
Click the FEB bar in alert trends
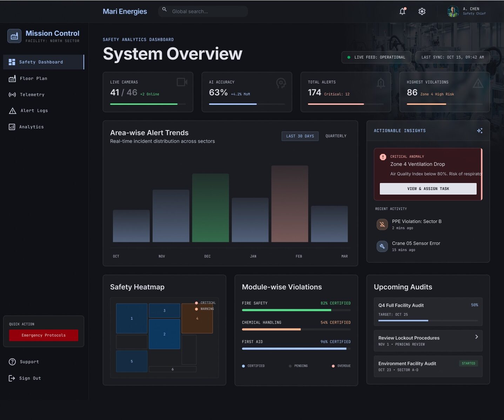click(x=290, y=204)
